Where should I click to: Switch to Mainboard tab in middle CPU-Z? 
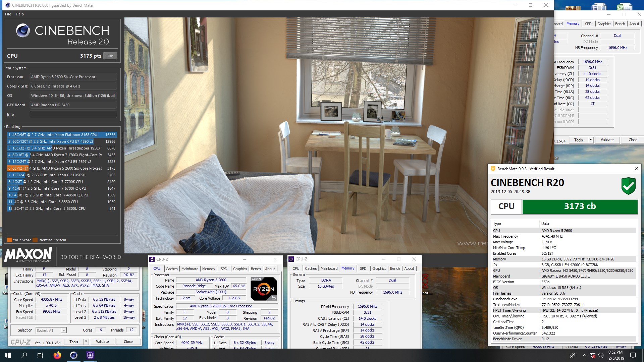(190, 269)
